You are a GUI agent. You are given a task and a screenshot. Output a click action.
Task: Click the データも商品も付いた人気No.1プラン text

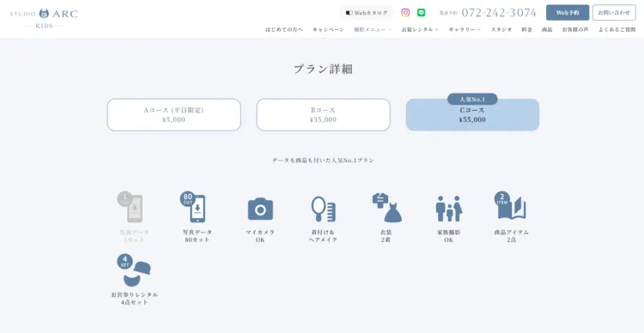pos(323,160)
